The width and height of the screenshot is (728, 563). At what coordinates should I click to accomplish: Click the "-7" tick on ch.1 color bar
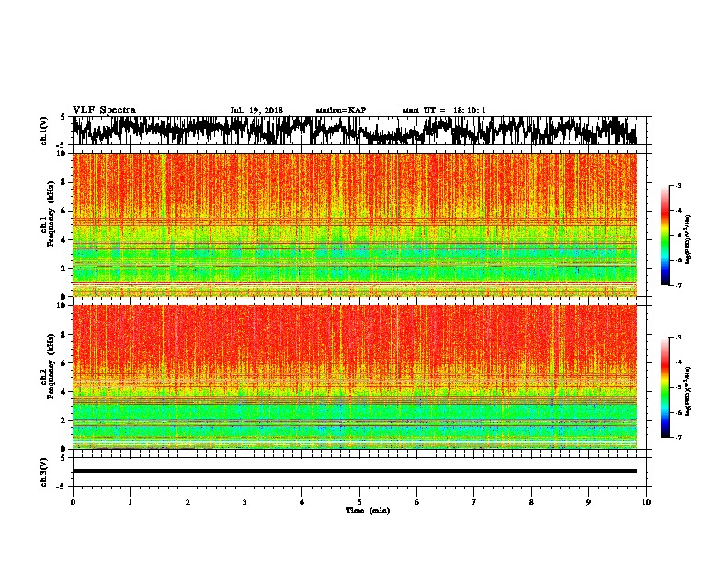click(677, 285)
